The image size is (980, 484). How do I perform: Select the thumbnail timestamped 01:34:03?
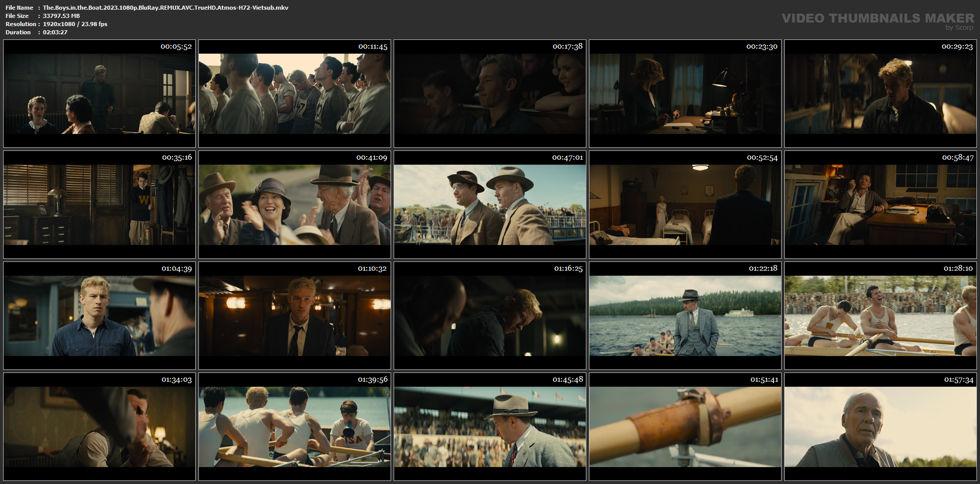click(x=99, y=427)
